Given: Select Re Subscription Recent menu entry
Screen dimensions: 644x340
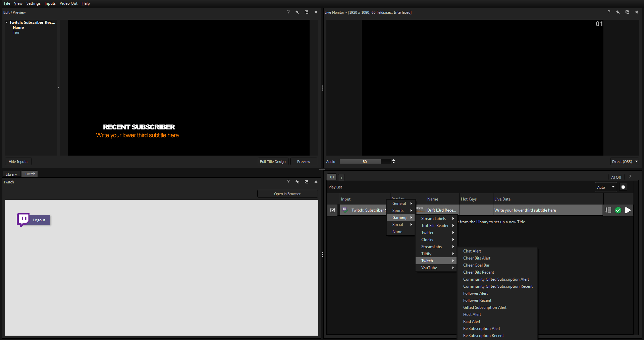Looking at the screenshot, I should tap(497, 336).
